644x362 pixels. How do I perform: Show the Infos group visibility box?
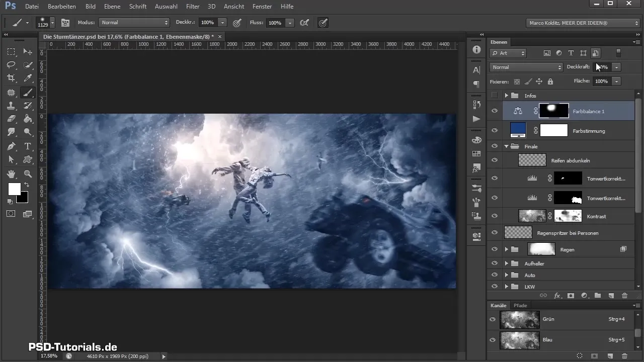pos(495,96)
